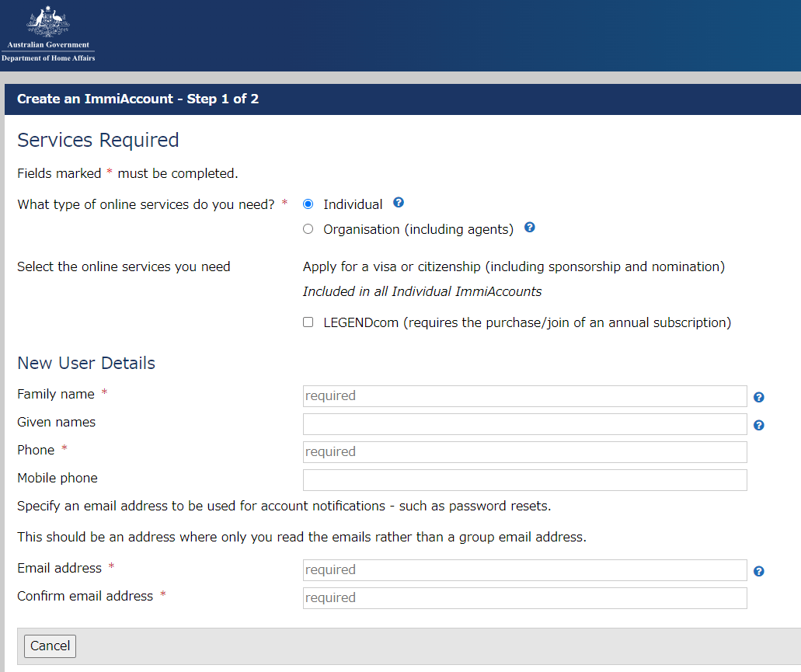This screenshot has height=672, width=801.
Task: Select the Individual radio button
Action: click(308, 204)
